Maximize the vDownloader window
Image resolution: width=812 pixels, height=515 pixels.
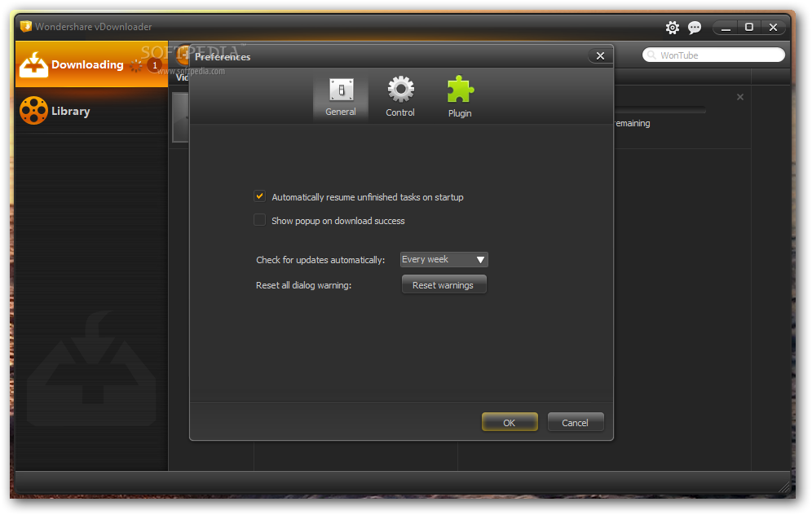pos(749,28)
